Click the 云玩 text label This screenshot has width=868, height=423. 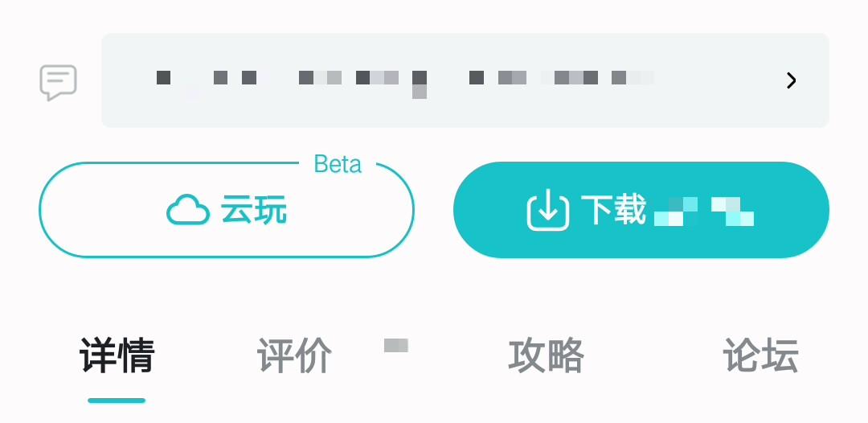tap(254, 211)
